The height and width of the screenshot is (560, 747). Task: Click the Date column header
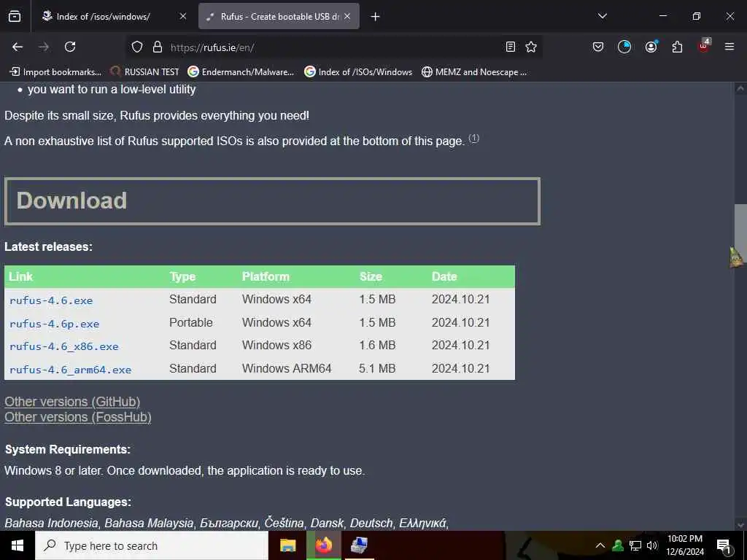click(444, 276)
